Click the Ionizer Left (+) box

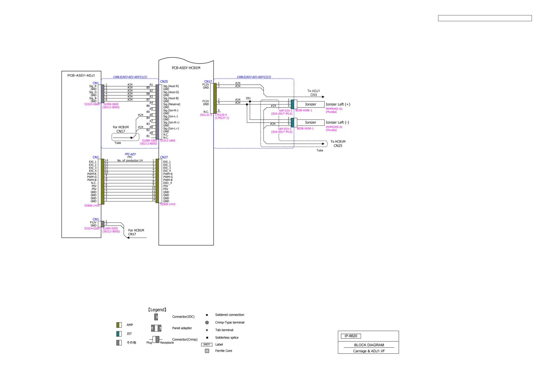pyautogui.click(x=310, y=104)
